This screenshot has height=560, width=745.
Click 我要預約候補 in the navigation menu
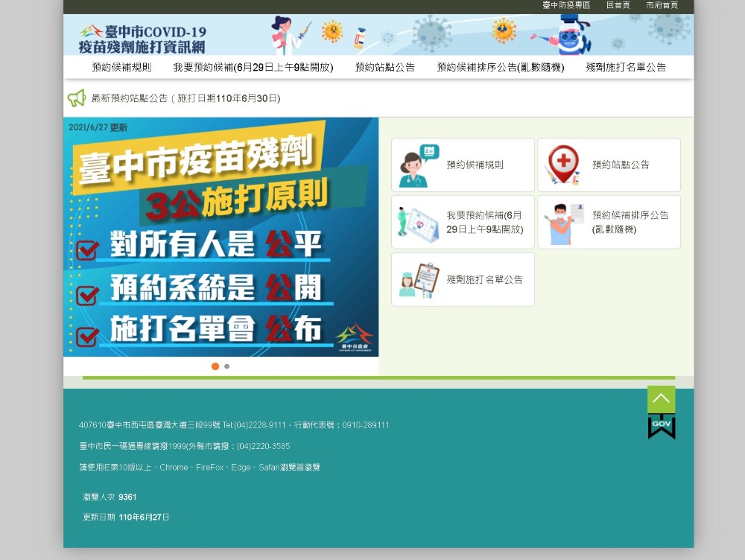[x=253, y=67]
